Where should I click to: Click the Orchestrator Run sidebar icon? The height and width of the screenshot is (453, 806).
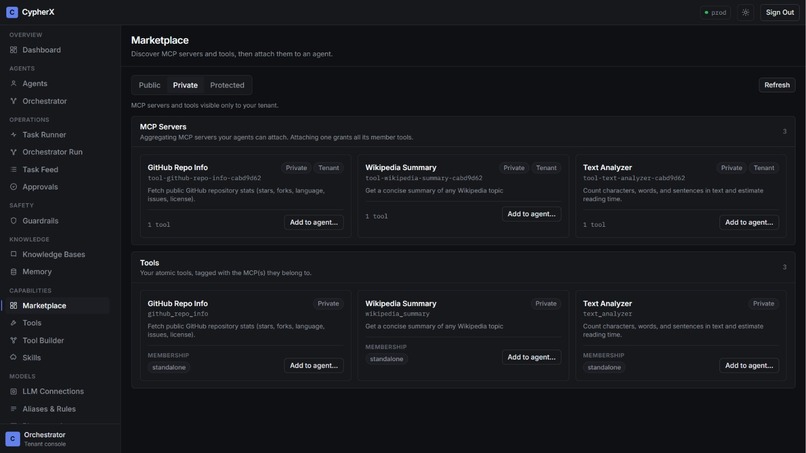point(13,152)
